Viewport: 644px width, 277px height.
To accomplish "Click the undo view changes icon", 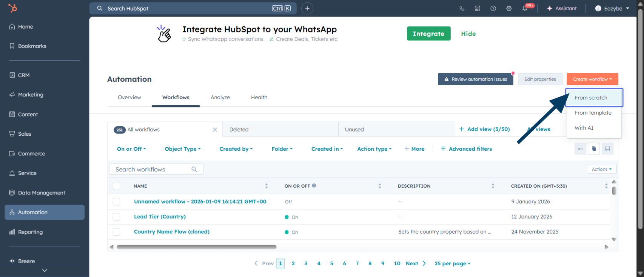I will 580,149.
